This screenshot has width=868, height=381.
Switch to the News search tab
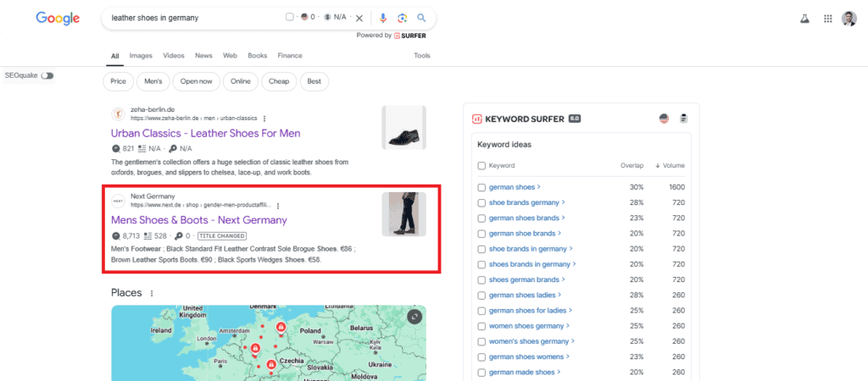coord(203,56)
